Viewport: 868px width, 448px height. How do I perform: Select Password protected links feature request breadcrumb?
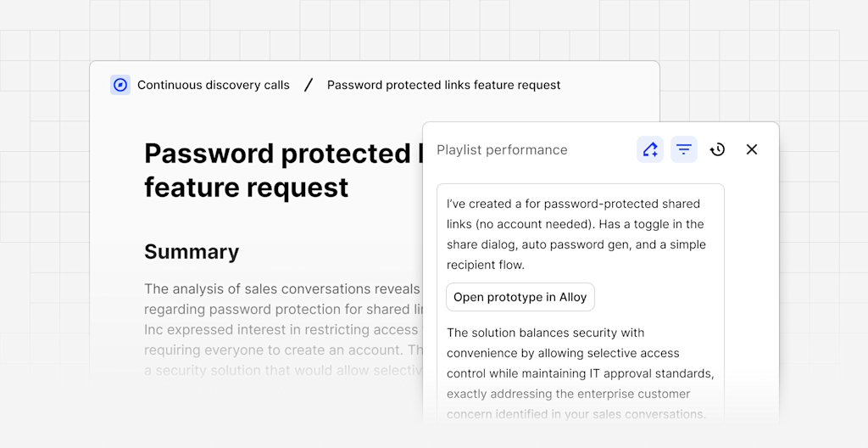[x=443, y=85]
